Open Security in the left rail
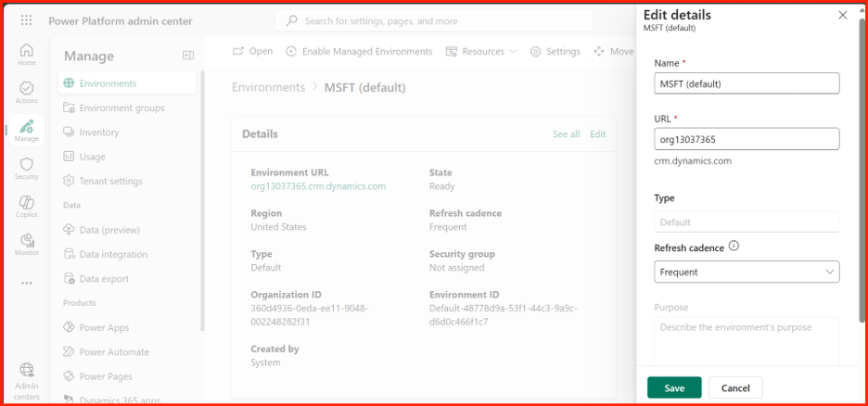Image resolution: width=868 pixels, height=406 pixels. [x=27, y=169]
